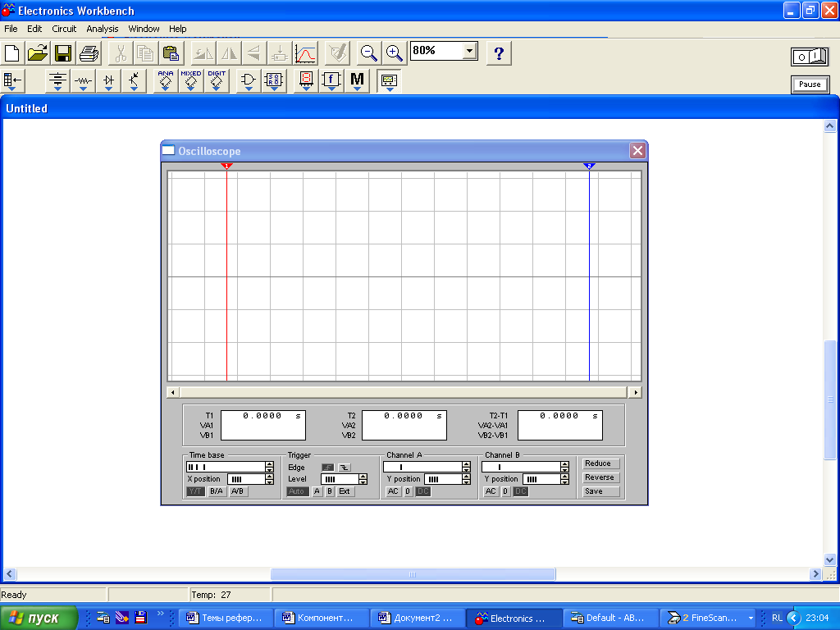Open the Display Graphs tool
Viewport: 840px width, 630px height.
305,53
